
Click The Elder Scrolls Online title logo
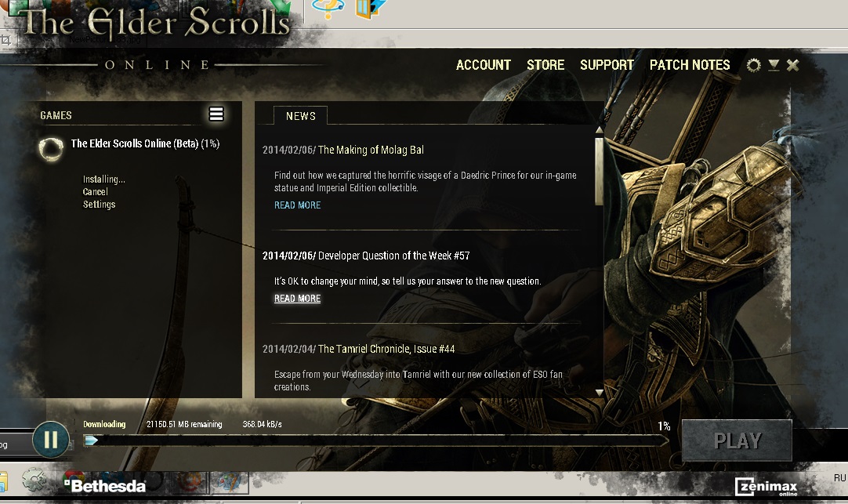pyautogui.click(x=156, y=23)
